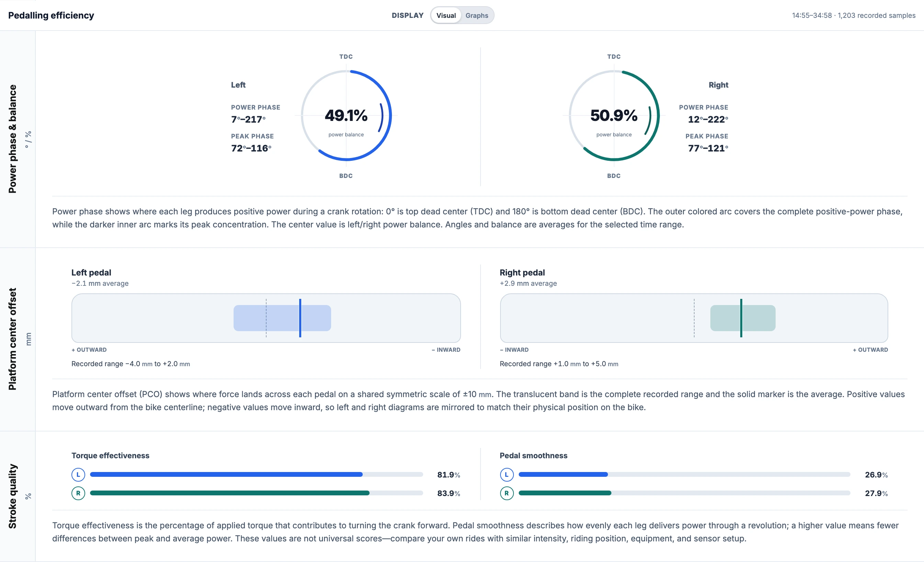Click the – INWARD label under Right pedal
The image size is (924, 562).
click(x=514, y=350)
